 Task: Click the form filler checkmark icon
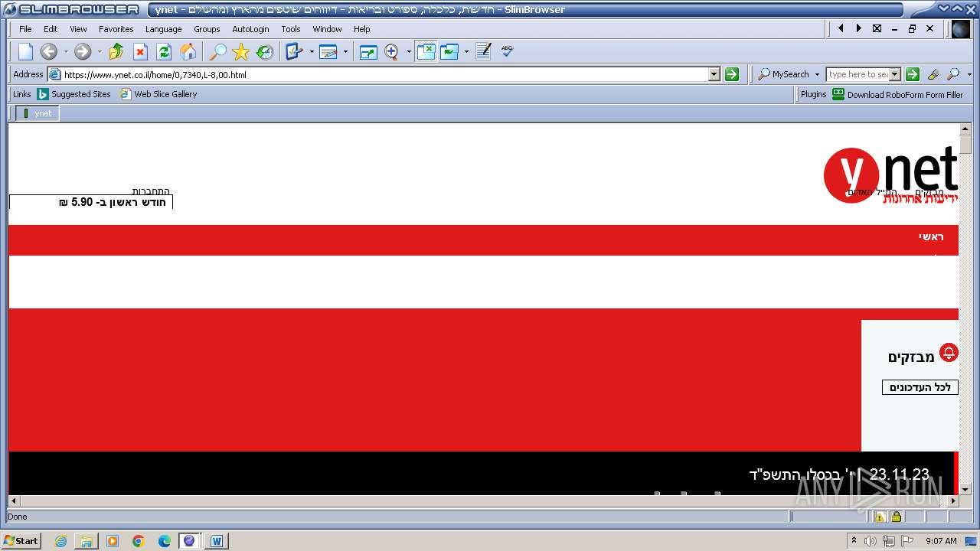tap(294, 51)
